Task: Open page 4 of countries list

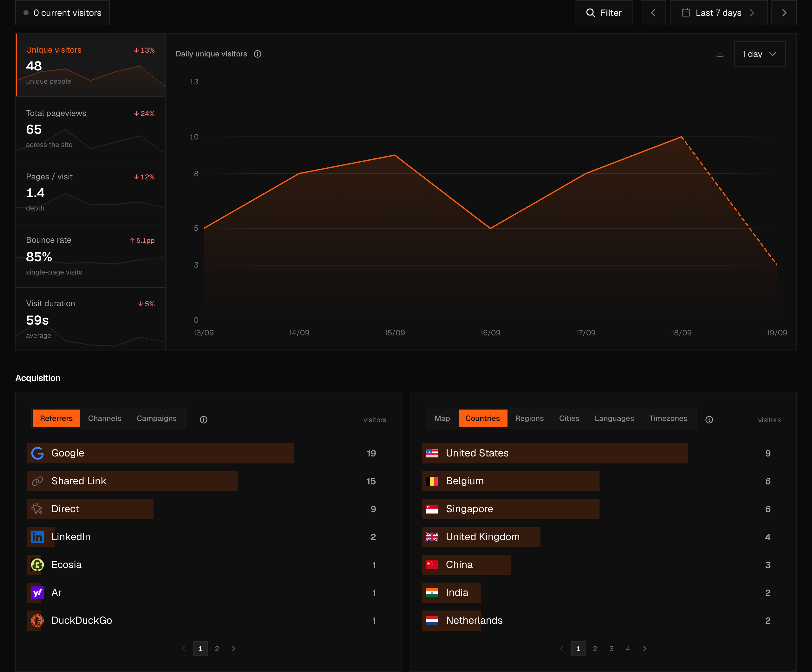Action: 628,649
